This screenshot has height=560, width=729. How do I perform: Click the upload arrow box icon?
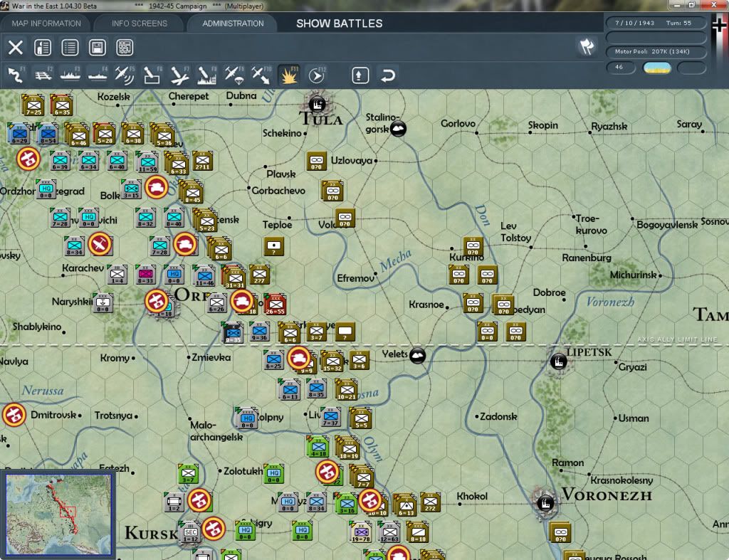click(360, 75)
